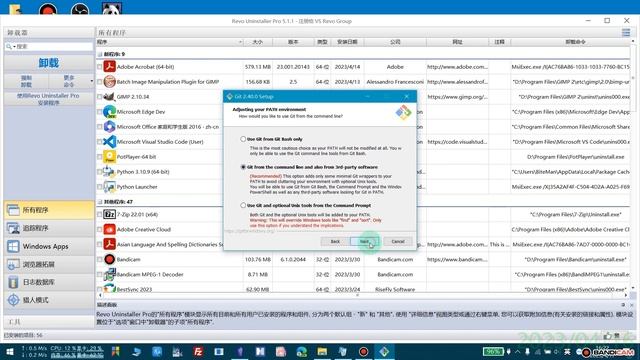Screen dimensions: 640x360
Task: Click the Visual Studio Code icon
Action: 109,142
